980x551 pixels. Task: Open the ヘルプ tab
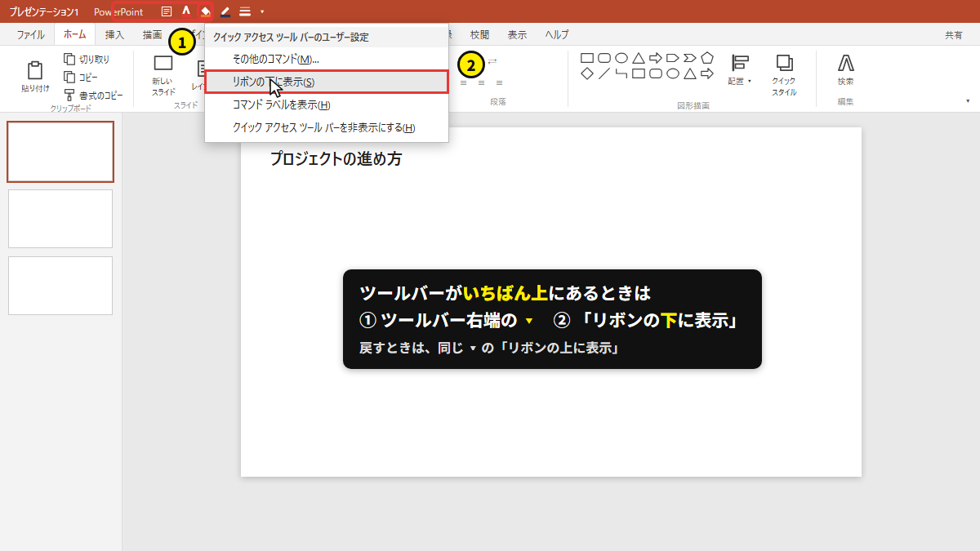557,35
